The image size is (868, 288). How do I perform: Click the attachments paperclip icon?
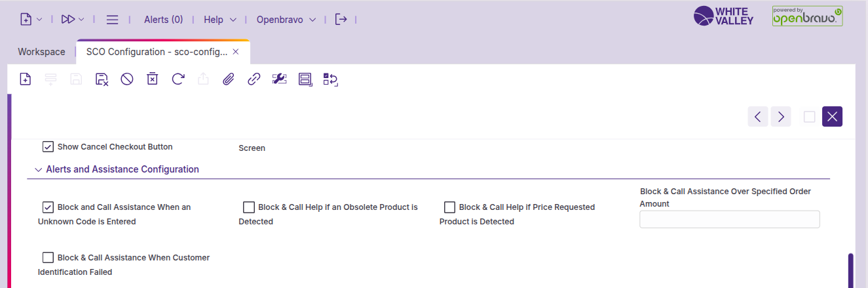pyautogui.click(x=228, y=79)
